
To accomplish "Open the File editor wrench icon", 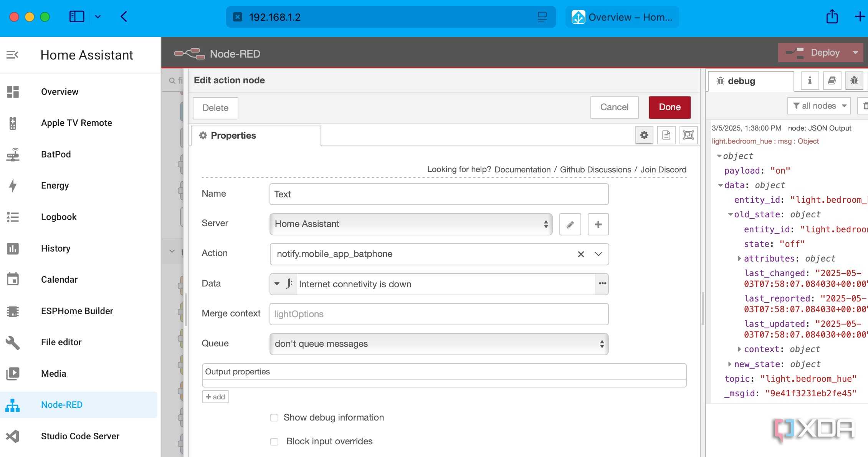I will [x=13, y=343].
